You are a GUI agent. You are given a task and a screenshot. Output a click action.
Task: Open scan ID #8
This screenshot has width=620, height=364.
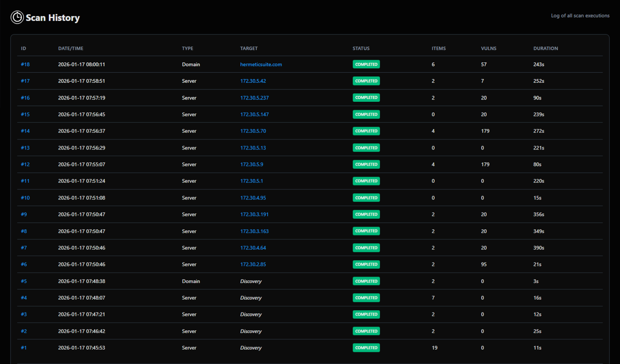[24, 231]
